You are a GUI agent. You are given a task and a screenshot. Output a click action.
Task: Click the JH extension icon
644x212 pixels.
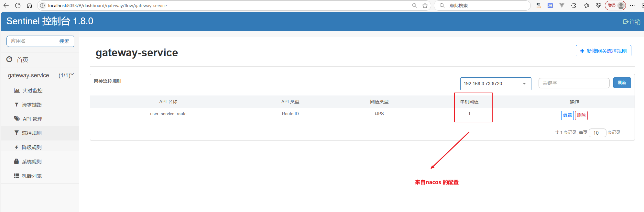point(550,6)
